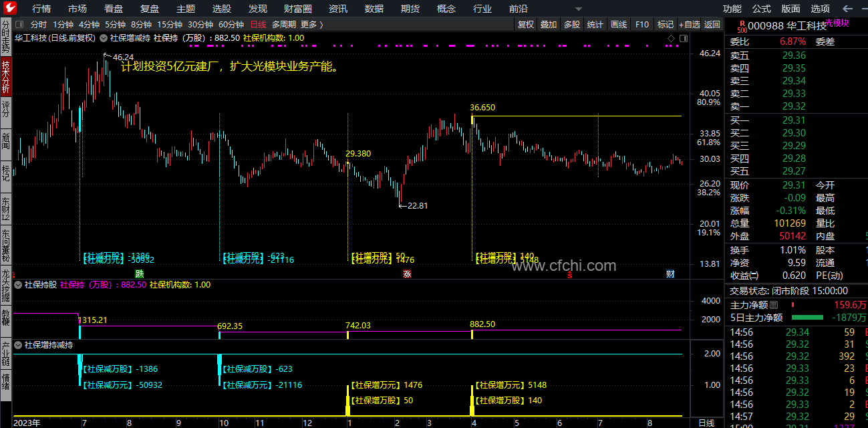Viewport: 868px width, 428px height.
Task: Open the 东财12 side tab
Action: tap(6, 209)
